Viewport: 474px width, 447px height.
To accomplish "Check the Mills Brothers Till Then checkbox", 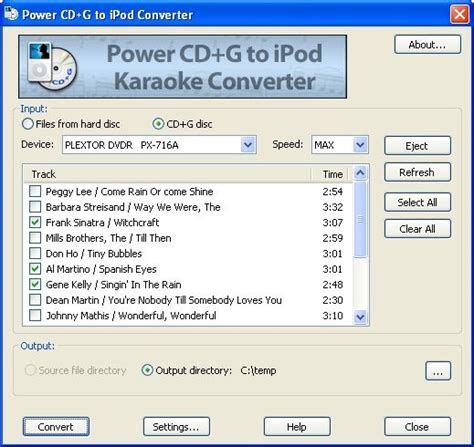I will [35, 238].
